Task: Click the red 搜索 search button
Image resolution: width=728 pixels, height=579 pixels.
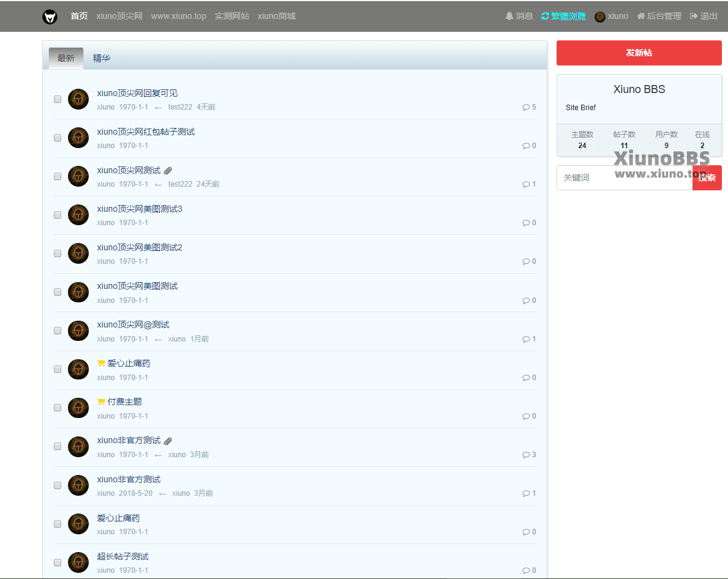Action: point(707,177)
